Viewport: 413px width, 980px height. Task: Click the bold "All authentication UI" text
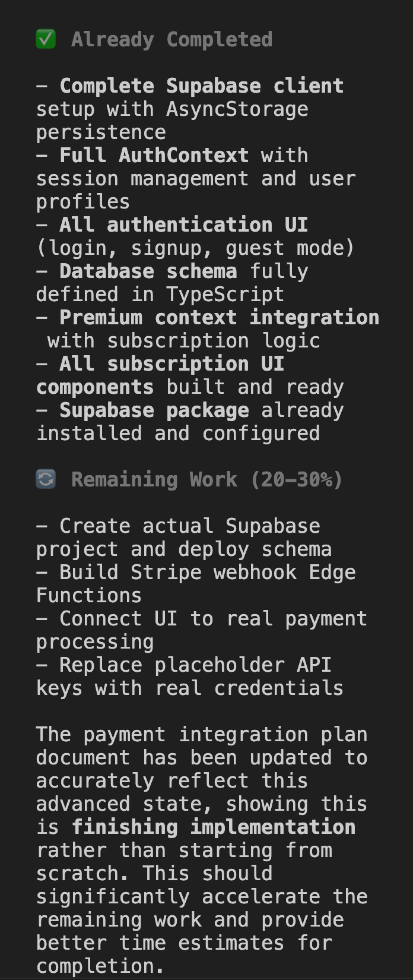pos(183,225)
